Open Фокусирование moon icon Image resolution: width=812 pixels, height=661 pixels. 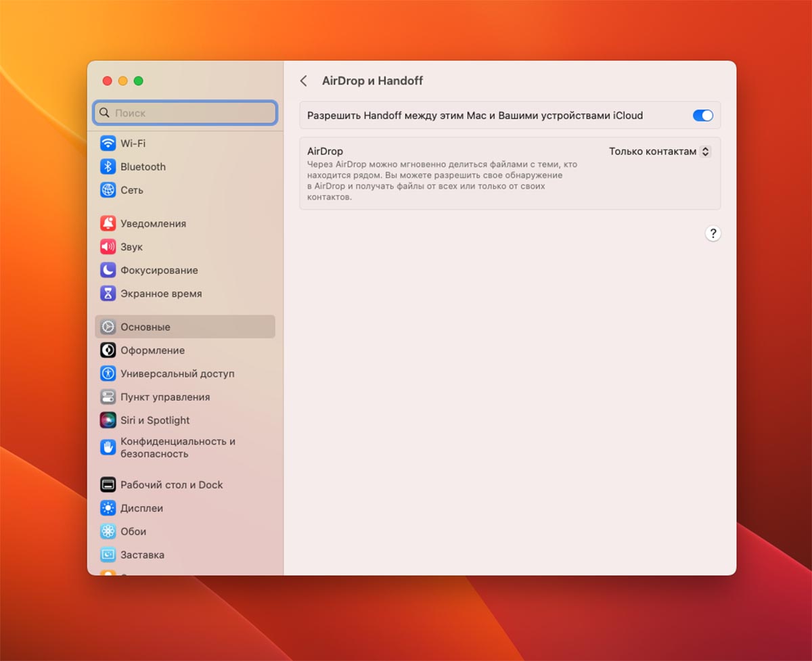point(108,270)
